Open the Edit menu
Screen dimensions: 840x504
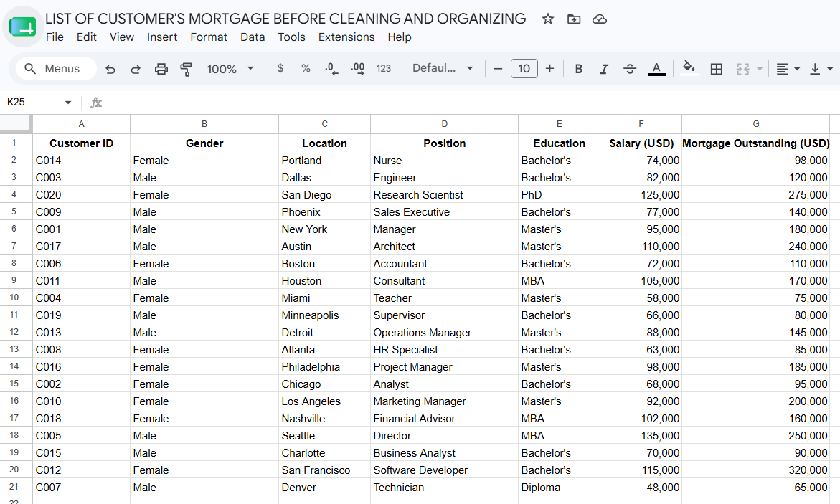86,37
